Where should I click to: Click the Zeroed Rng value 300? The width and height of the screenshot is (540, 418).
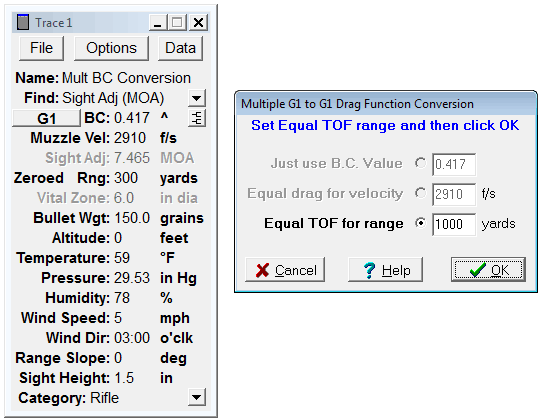[126, 178]
